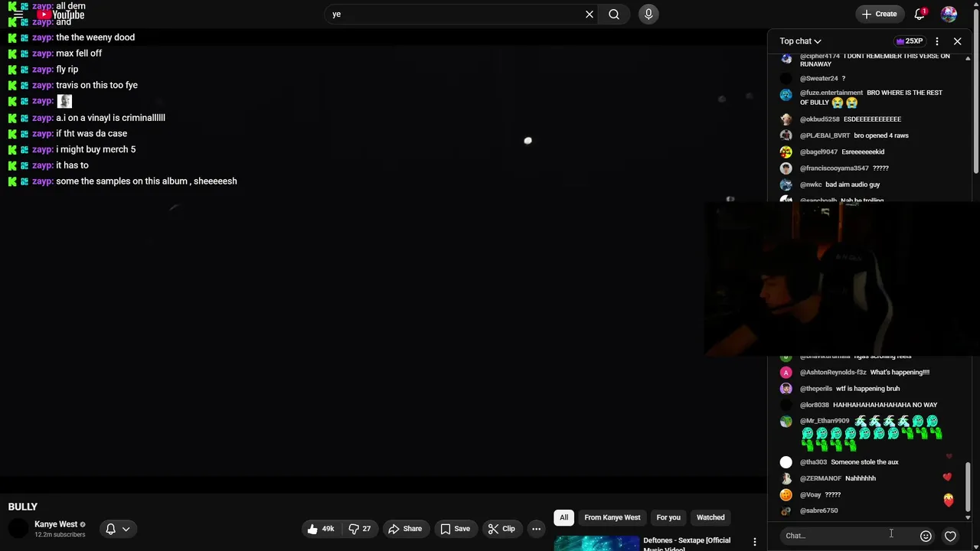Expand the Top chat mode dropdown
Image resolution: width=980 pixels, height=551 pixels.
pyautogui.click(x=800, y=41)
